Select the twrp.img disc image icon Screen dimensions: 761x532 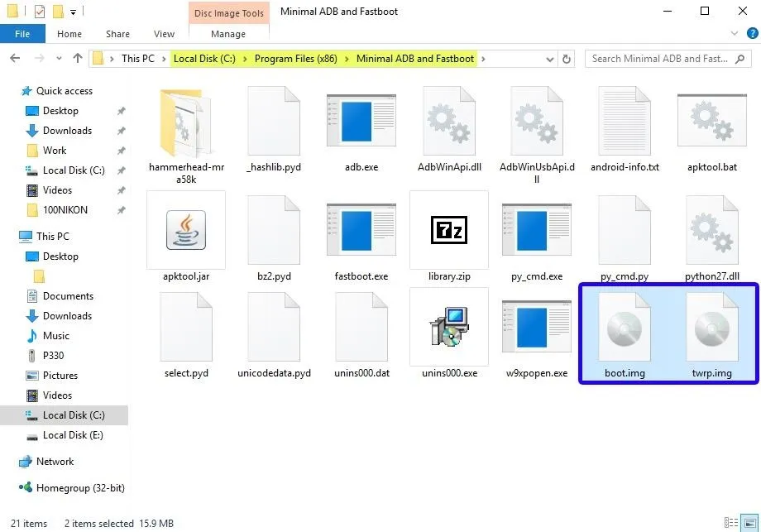tap(712, 327)
